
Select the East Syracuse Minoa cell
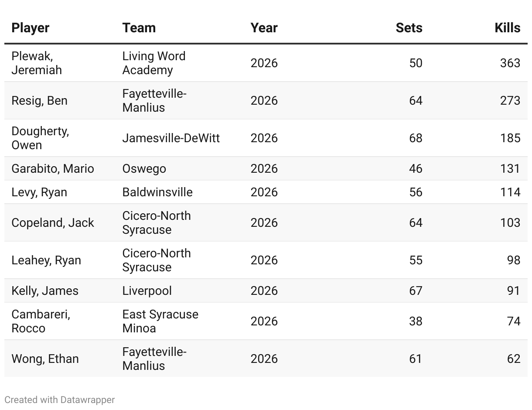pyautogui.click(x=160, y=321)
